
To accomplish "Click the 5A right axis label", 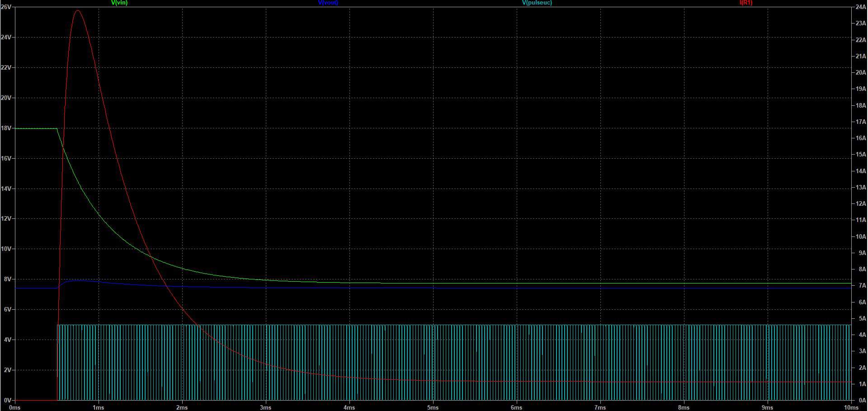I will (x=862, y=318).
